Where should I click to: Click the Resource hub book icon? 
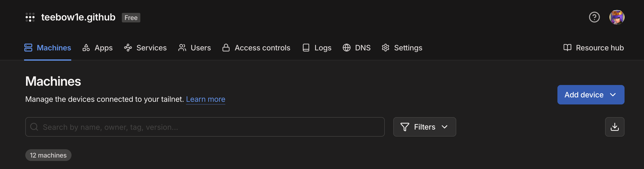click(567, 47)
